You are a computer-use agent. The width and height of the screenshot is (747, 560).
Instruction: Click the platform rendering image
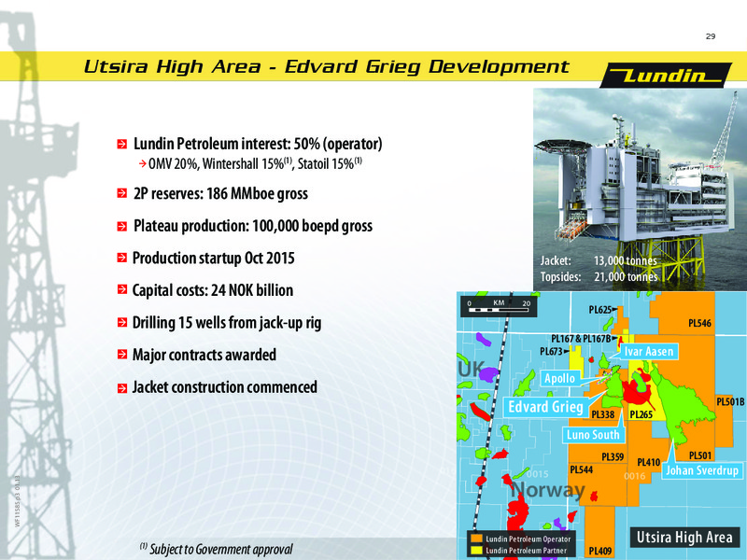pos(640,189)
